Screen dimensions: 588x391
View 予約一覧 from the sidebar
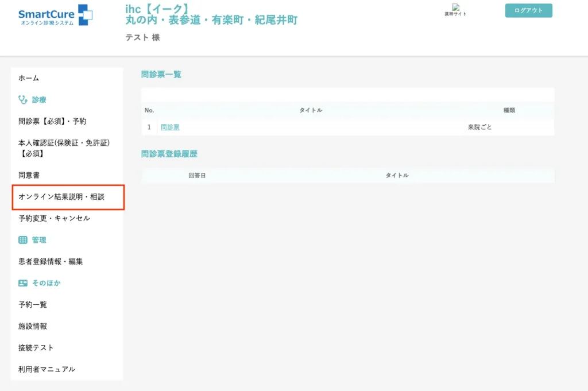click(x=33, y=304)
